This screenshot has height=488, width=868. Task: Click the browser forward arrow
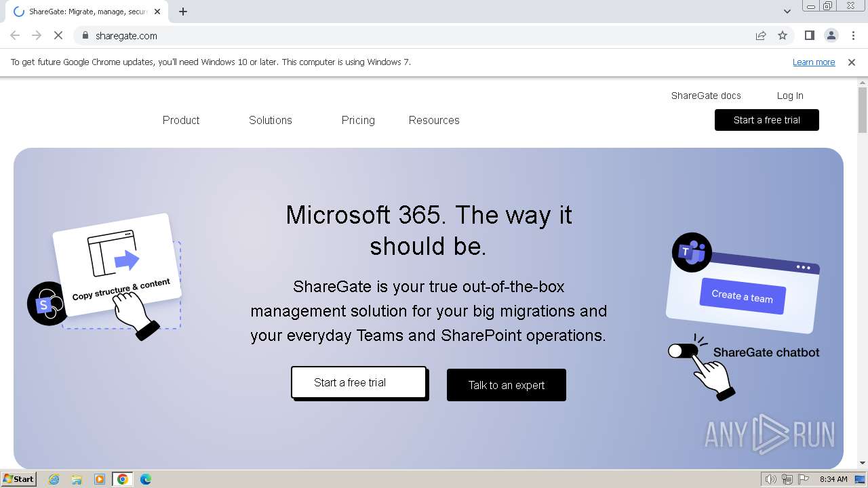pyautogui.click(x=37, y=35)
